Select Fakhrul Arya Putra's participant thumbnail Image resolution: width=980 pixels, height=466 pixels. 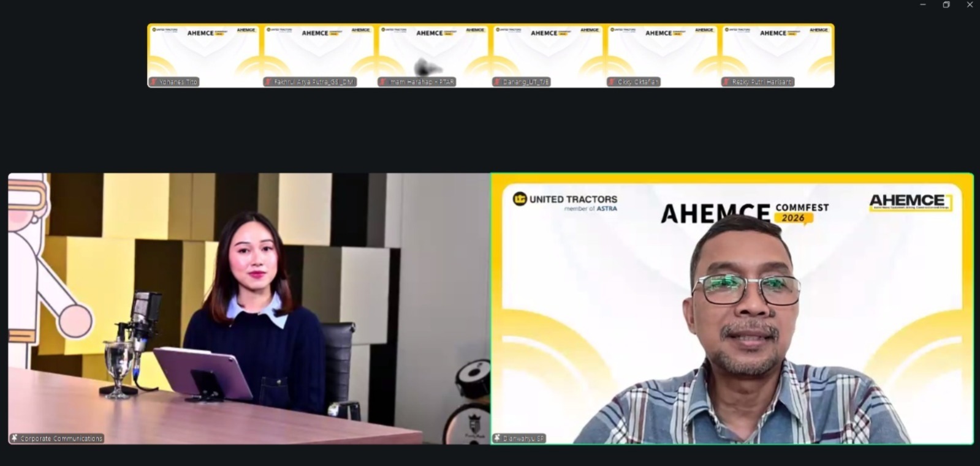coord(319,56)
